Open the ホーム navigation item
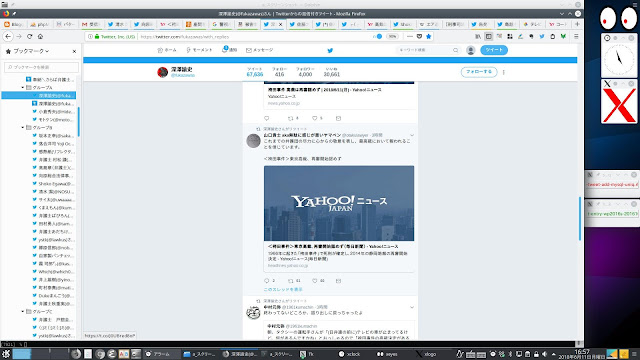Screen dimensions: 640x360 (x=167, y=50)
